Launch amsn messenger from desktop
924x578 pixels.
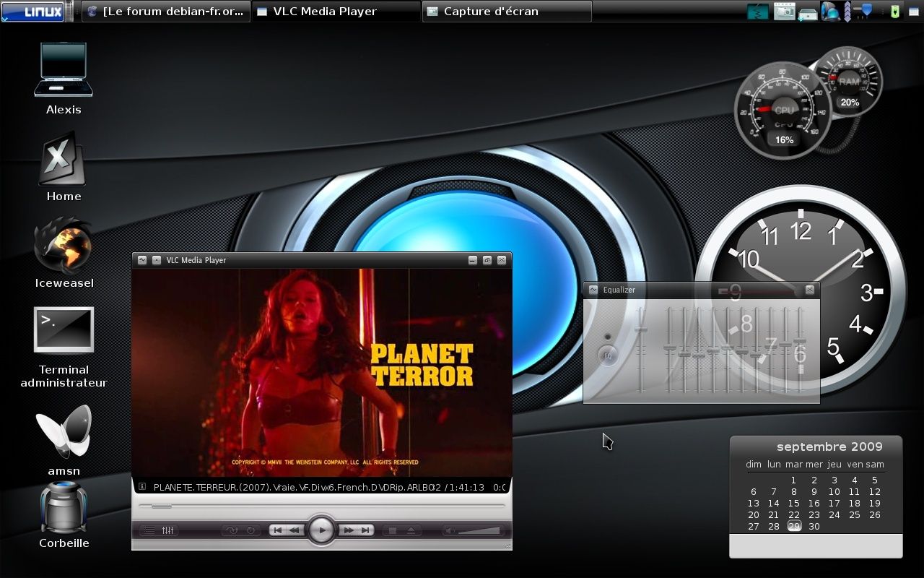tap(64, 441)
